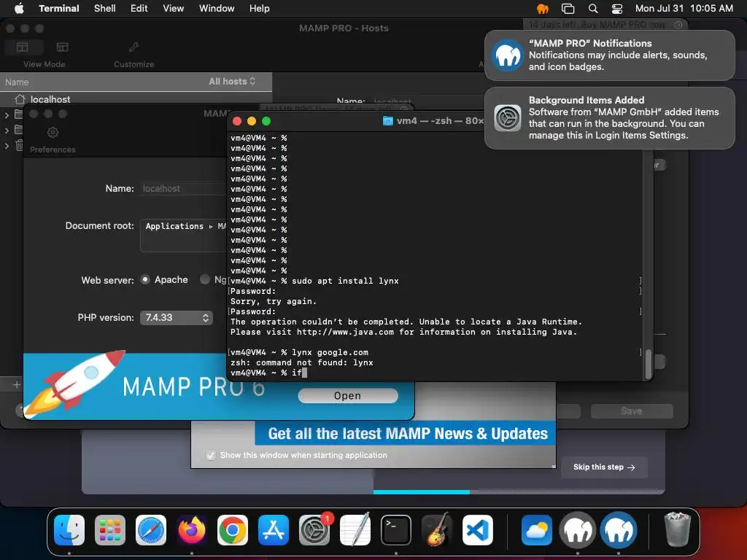
Task: Click the MAMP menu bar status icon
Action: click(543, 9)
